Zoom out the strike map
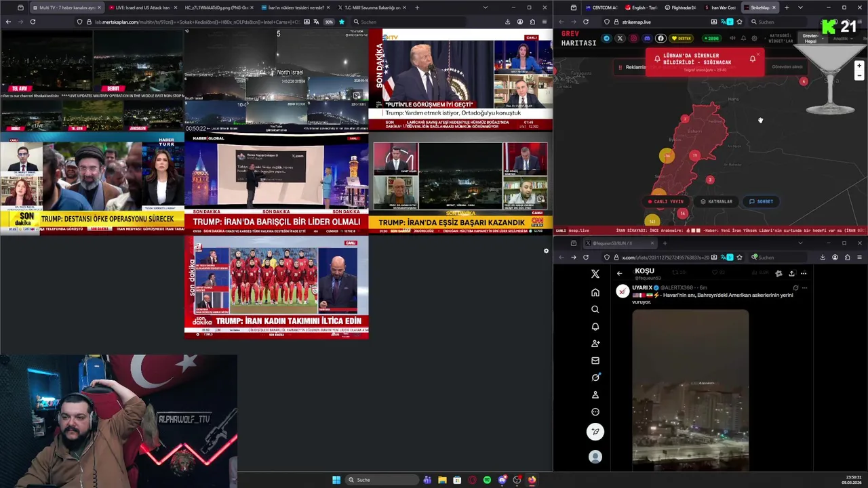868x488 pixels. 859,76
